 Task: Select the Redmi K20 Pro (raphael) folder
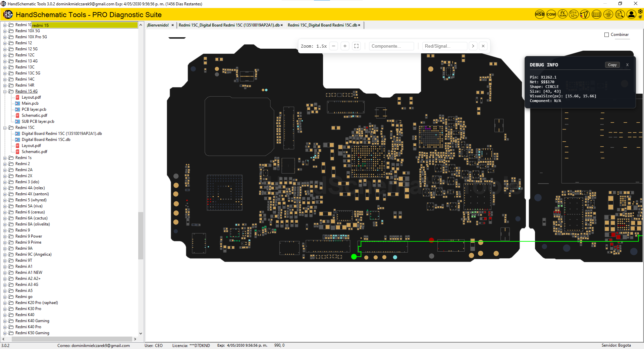coord(37,303)
